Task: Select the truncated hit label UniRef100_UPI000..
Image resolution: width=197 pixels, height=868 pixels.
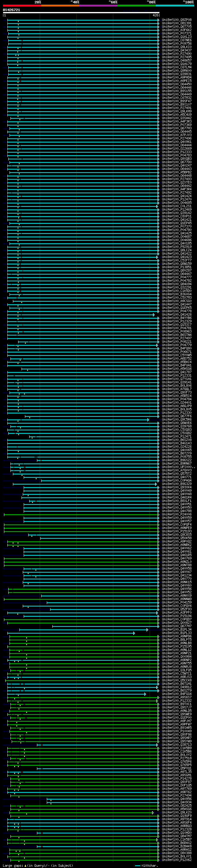Action: 178,467
